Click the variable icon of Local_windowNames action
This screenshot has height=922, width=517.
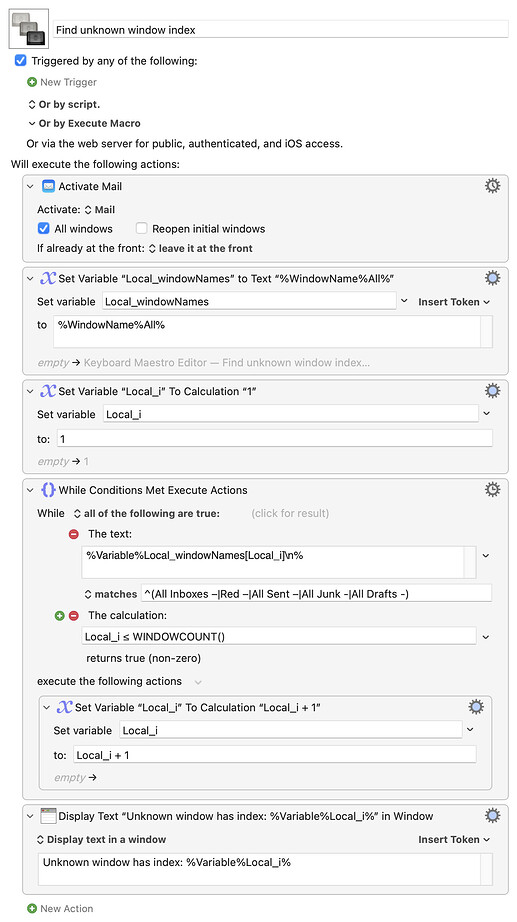coord(48,278)
